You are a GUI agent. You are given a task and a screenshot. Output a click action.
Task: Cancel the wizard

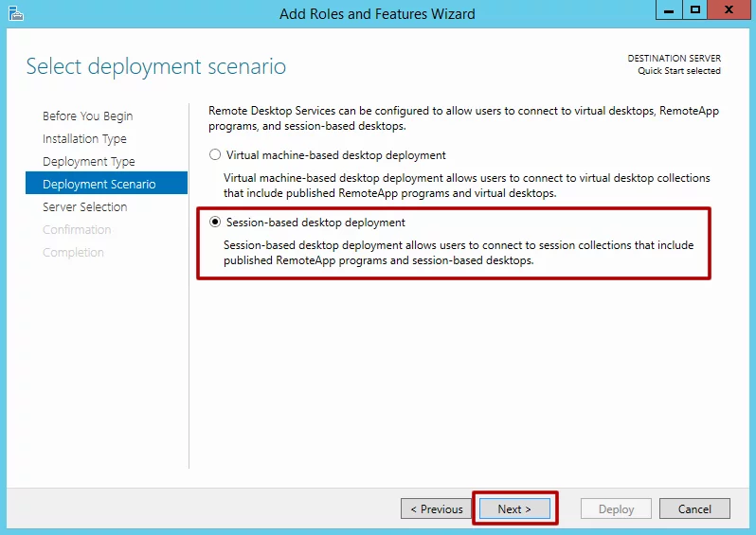point(694,509)
